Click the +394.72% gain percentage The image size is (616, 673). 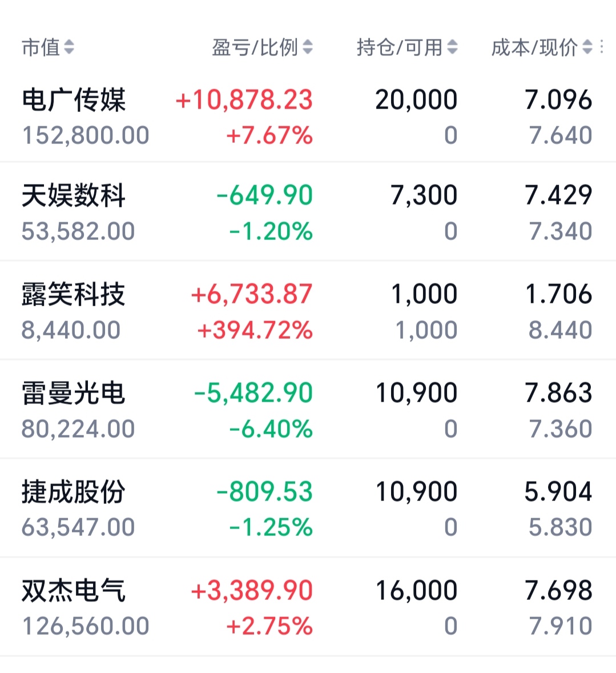pos(255,330)
